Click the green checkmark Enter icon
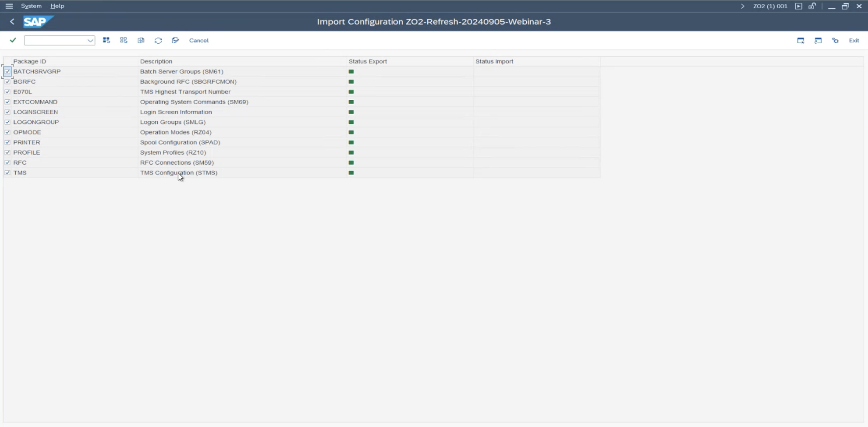 [13, 40]
